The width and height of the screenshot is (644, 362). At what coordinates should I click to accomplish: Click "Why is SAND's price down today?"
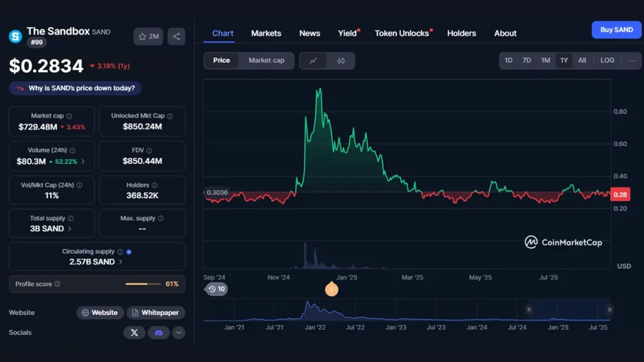click(x=75, y=88)
